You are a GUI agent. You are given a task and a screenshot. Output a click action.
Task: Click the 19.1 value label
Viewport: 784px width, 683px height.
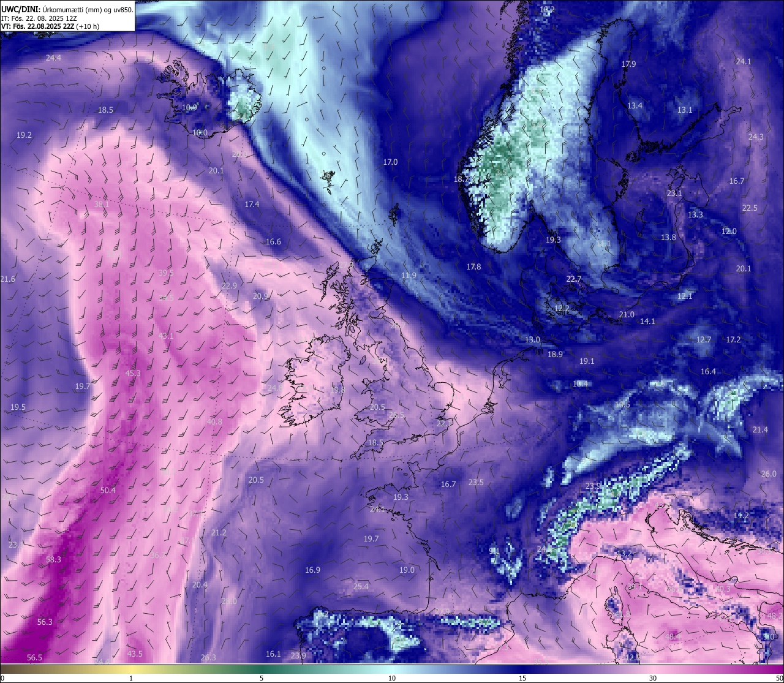[x=587, y=361]
